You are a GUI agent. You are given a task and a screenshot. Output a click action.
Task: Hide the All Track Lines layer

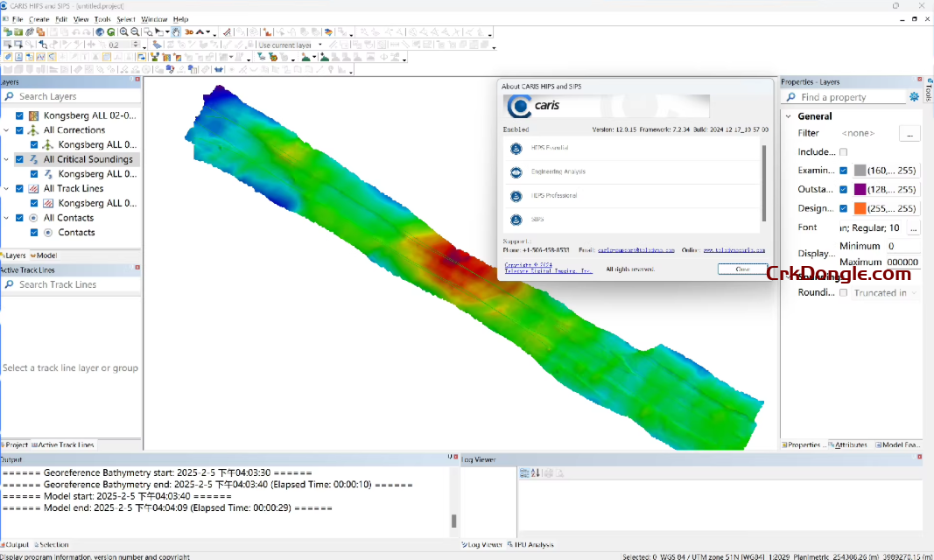click(19, 188)
